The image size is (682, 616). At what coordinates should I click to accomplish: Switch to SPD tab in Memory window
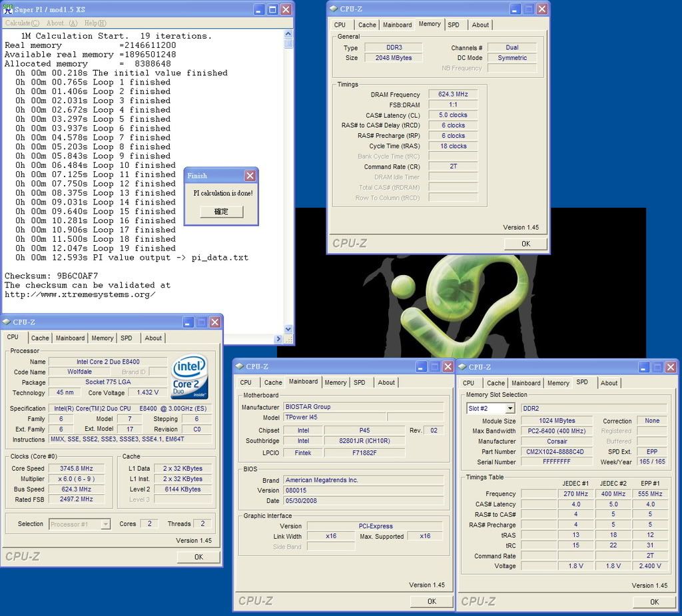[454, 25]
